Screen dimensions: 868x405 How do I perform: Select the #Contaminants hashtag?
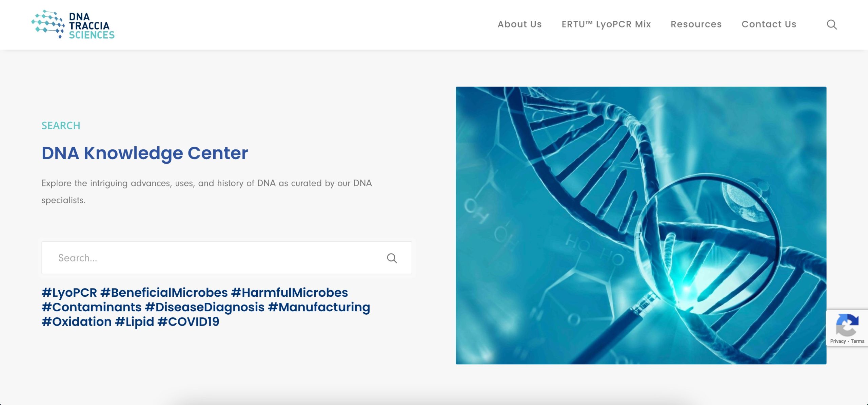click(x=92, y=307)
